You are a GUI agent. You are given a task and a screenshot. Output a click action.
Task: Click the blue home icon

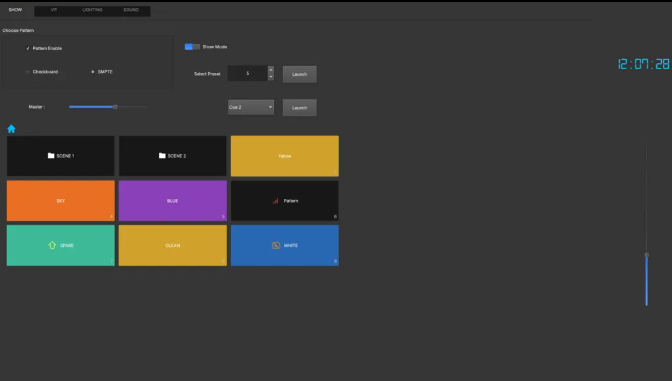click(x=11, y=129)
